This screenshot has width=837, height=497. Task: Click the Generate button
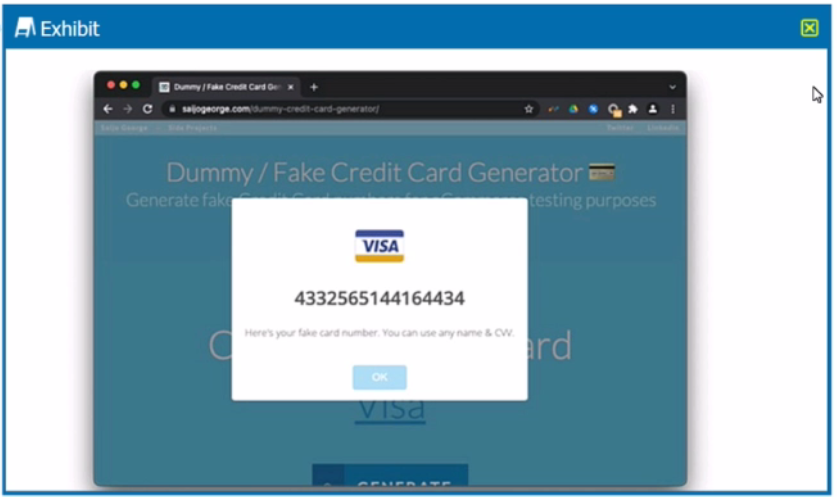pos(390,476)
